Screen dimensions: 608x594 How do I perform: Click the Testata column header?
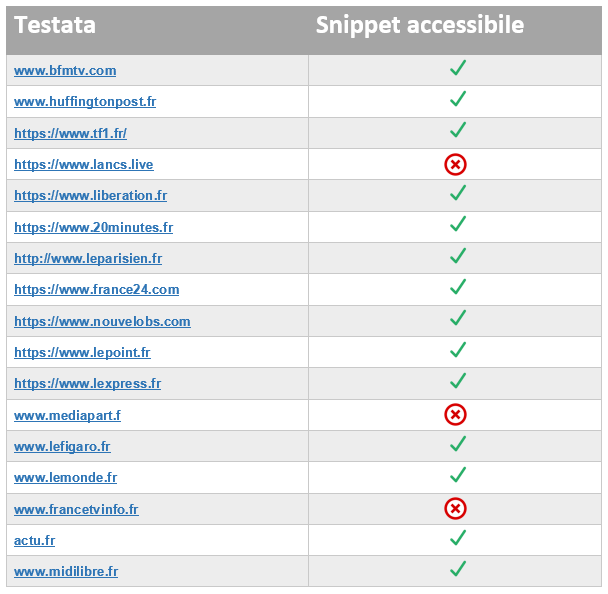click(55, 25)
